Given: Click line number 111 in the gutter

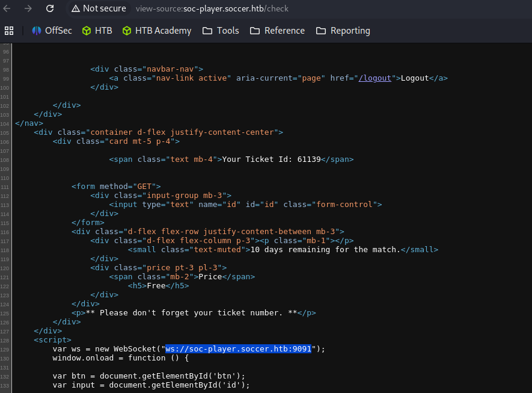Looking at the screenshot, I should coord(5,187).
